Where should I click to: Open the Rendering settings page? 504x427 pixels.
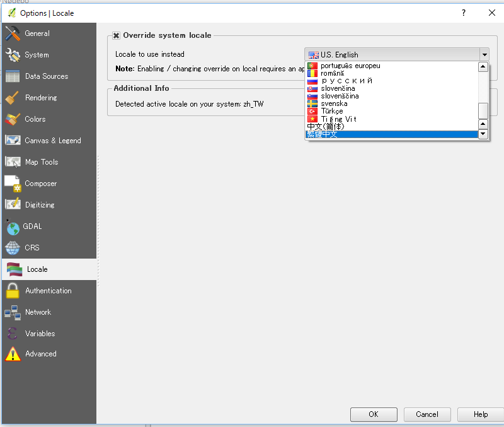pos(49,98)
